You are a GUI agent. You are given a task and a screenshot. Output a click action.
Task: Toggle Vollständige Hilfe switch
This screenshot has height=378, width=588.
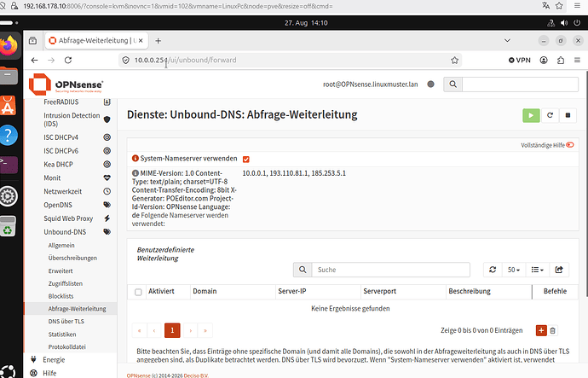(x=570, y=145)
